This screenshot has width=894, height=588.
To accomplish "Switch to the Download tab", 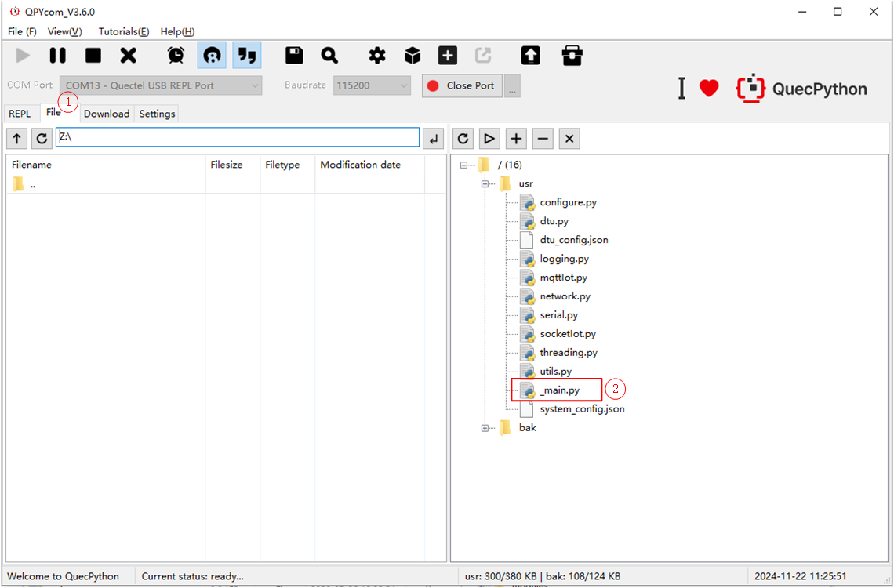I will pos(107,114).
